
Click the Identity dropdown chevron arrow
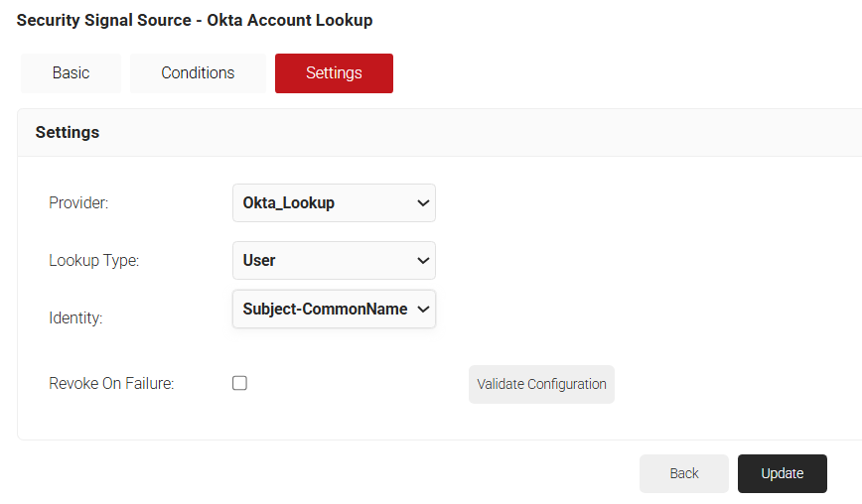[423, 310]
